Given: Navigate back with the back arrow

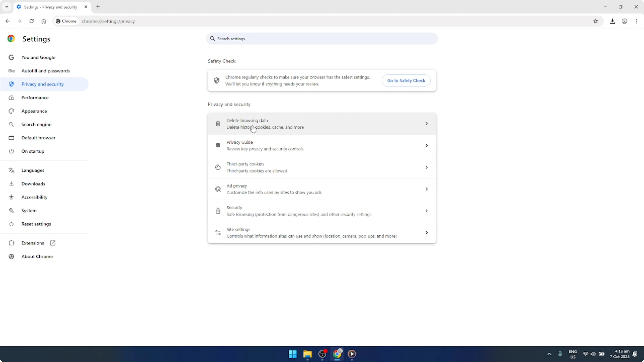Looking at the screenshot, I should [7, 21].
